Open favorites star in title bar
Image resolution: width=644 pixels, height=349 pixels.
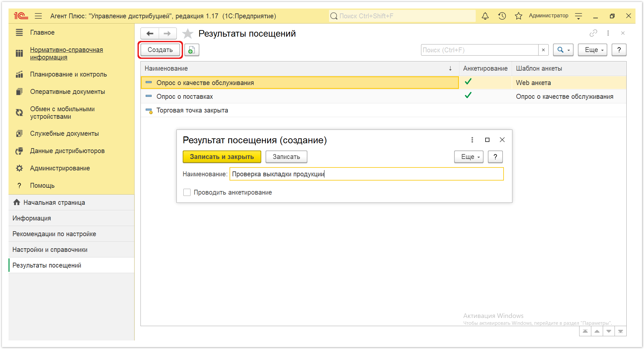pos(518,16)
